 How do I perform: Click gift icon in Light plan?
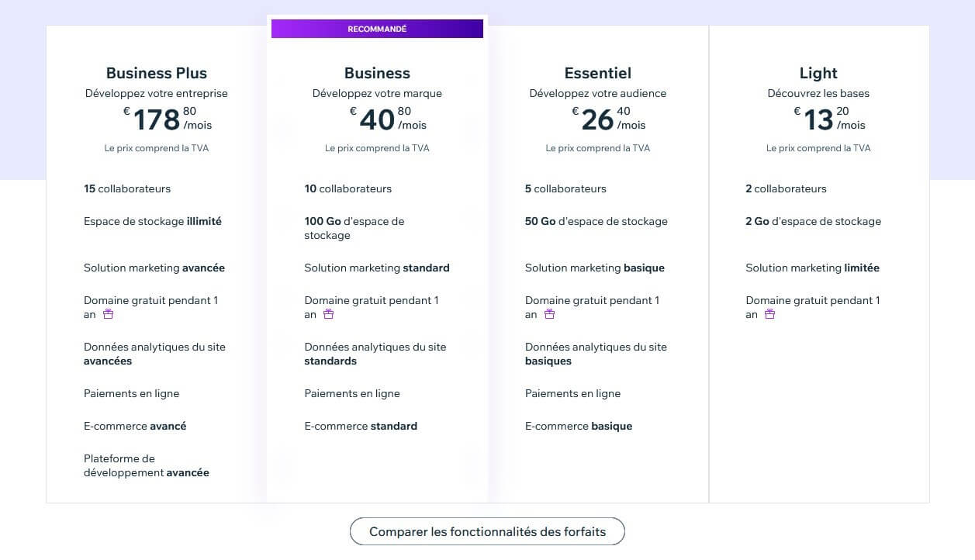[770, 314]
